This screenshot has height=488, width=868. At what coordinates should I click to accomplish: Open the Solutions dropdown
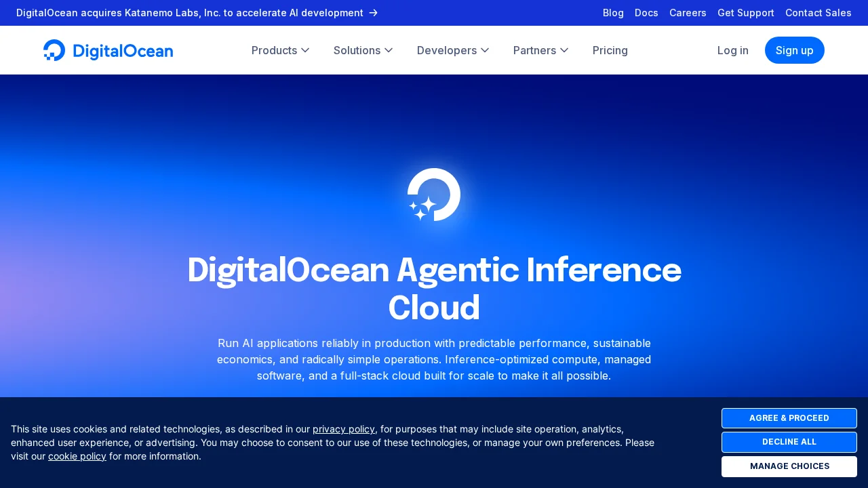363,50
